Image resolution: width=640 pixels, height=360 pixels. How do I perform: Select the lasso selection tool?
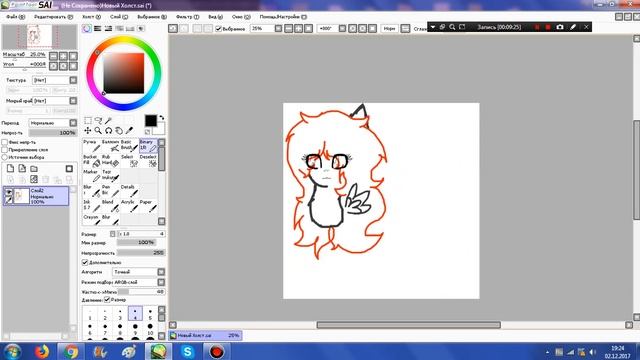(98, 120)
